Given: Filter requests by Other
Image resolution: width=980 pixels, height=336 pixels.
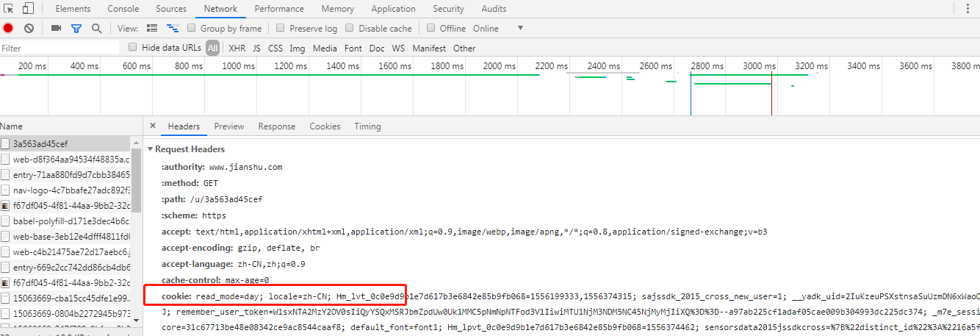Looking at the screenshot, I should click(x=464, y=48).
